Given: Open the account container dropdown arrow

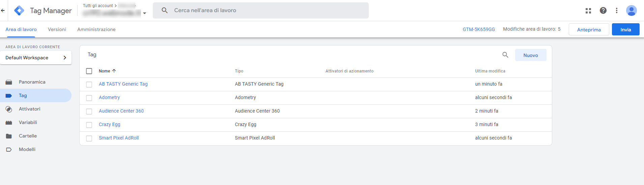Looking at the screenshot, I should pyautogui.click(x=144, y=13).
